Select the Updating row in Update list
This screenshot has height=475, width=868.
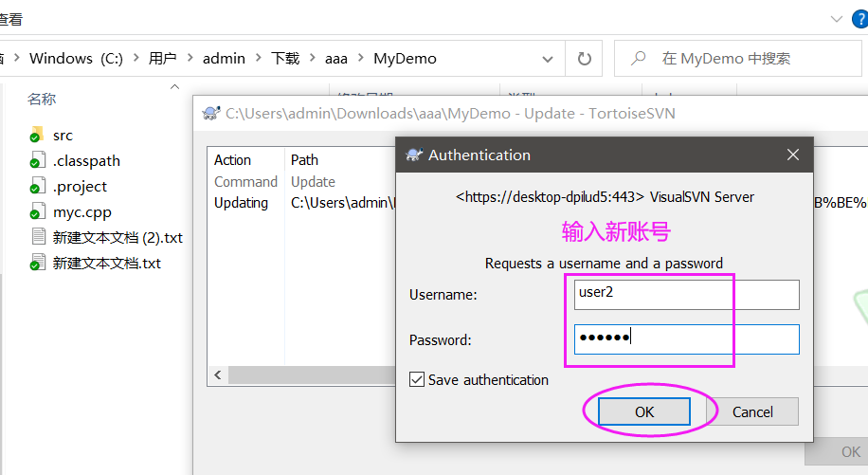click(x=241, y=203)
